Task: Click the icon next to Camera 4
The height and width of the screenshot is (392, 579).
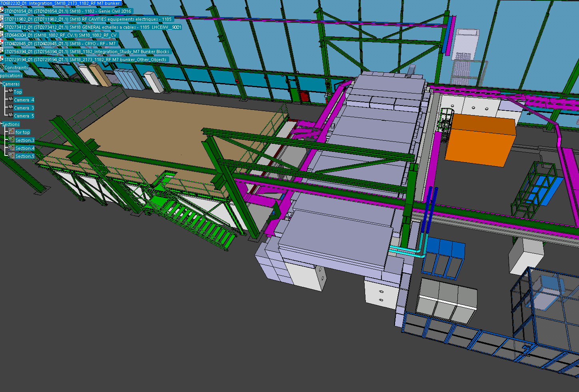Action: click(11, 99)
